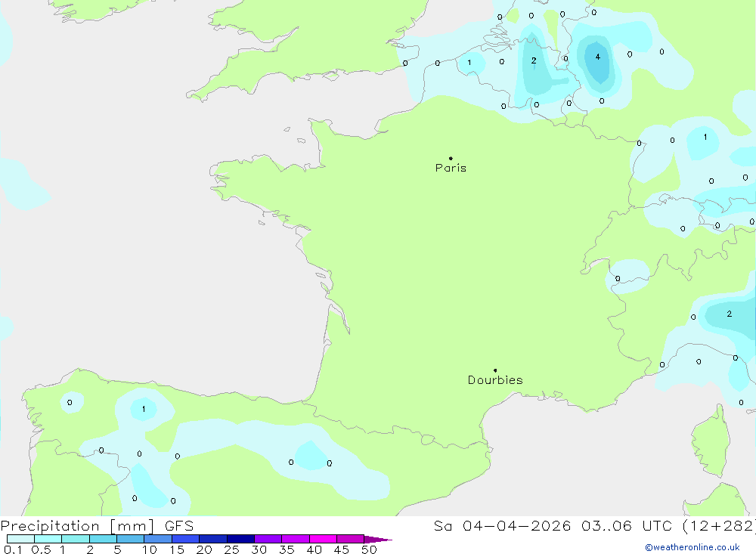Image resolution: width=756 pixels, height=554 pixels.
Task: Click the Precipitation [mm] GFS title
Action: (97, 525)
